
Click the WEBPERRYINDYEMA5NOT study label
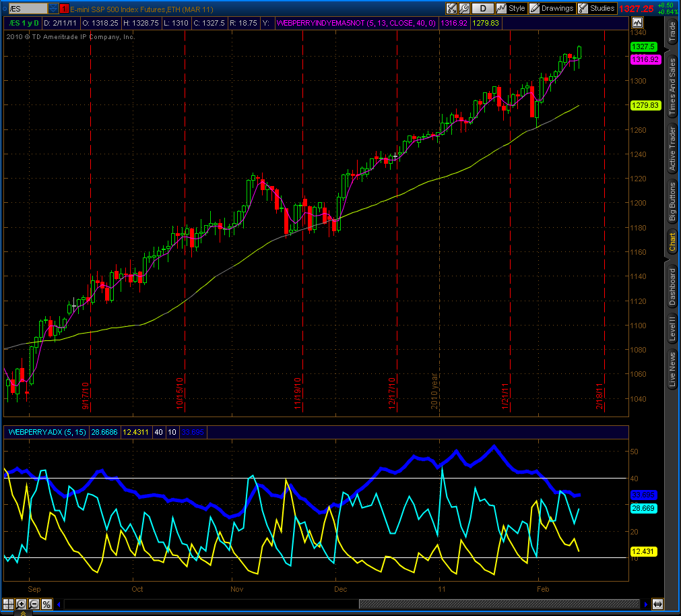click(356, 23)
